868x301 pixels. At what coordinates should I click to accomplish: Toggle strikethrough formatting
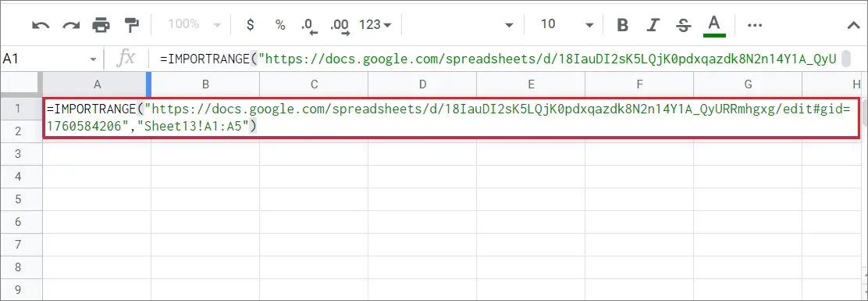[x=685, y=25]
